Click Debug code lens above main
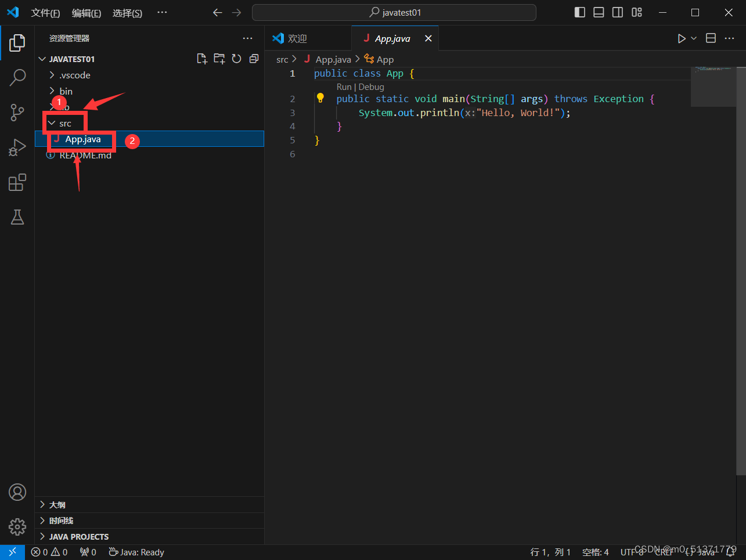 click(x=372, y=87)
